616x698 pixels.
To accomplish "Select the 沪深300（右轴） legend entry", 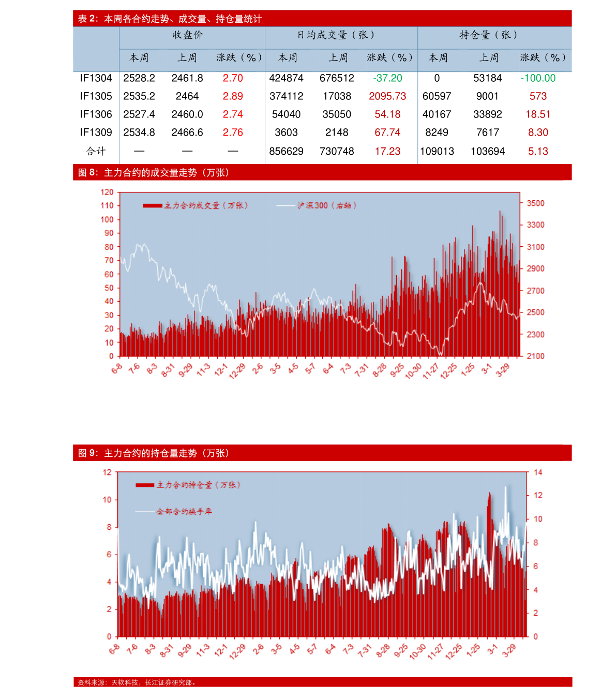I will [x=326, y=206].
